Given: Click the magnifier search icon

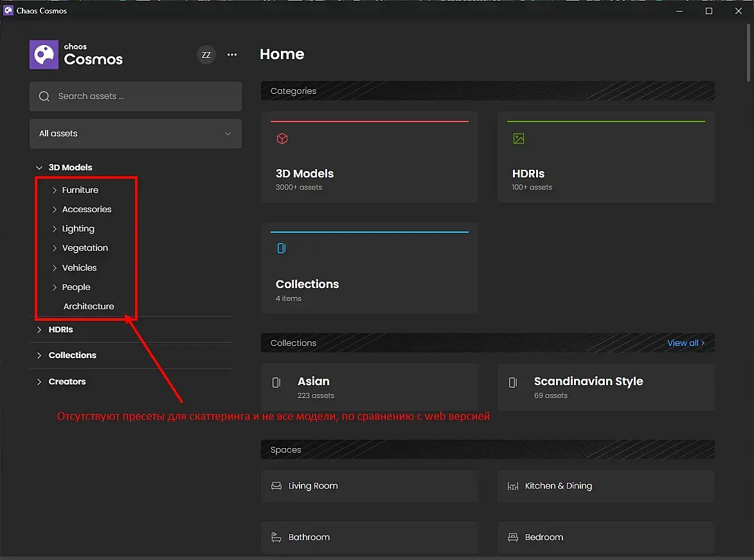Looking at the screenshot, I should click(x=44, y=96).
